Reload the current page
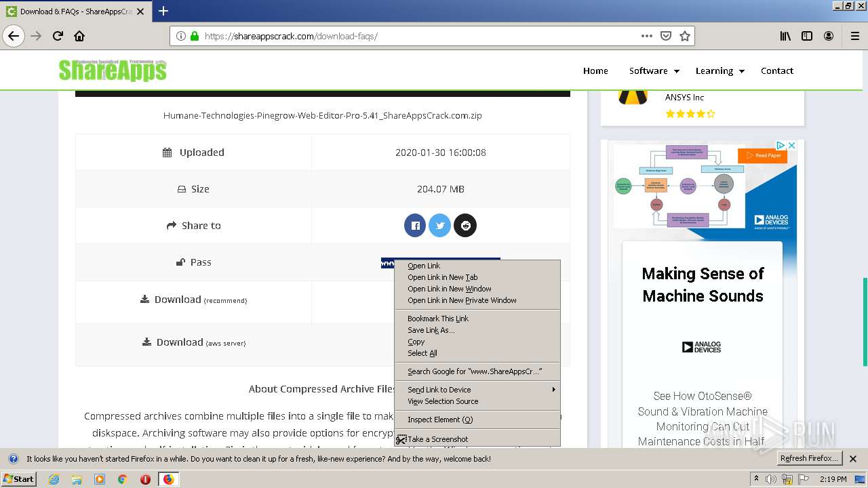Screen dimensions: 868x488 [58, 36]
